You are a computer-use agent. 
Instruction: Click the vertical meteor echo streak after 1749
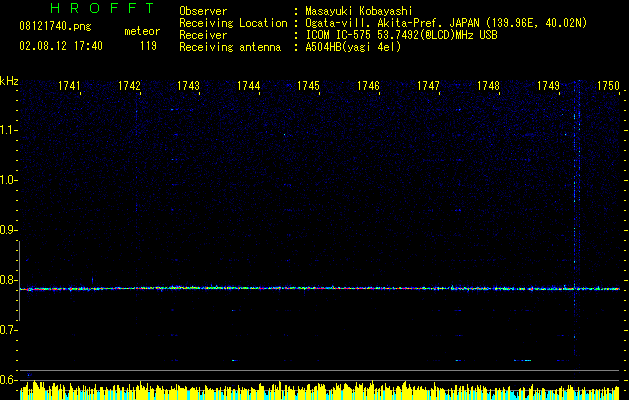tap(575, 217)
